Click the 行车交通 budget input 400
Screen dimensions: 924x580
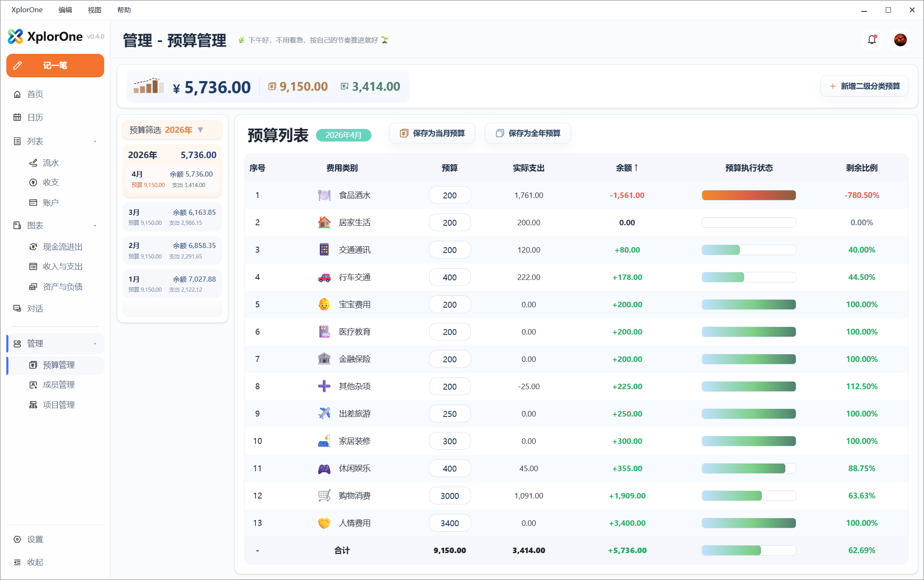tap(450, 277)
